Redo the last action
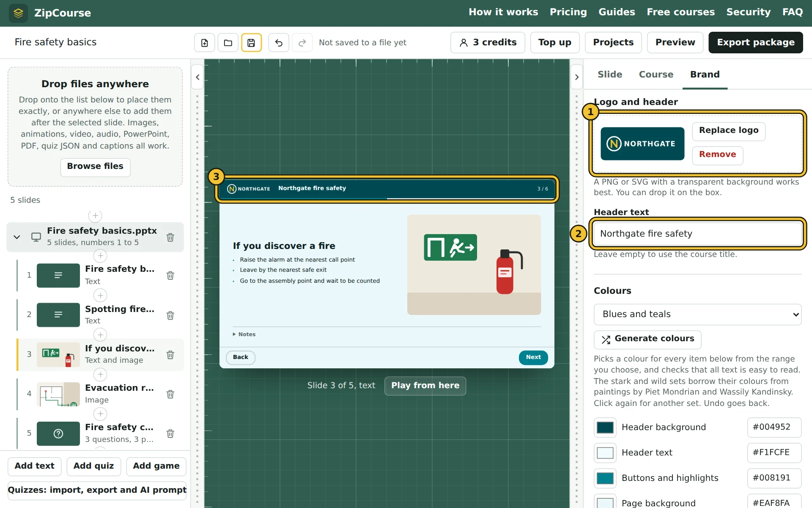This screenshot has width=812, height=508. click(302, 43)
